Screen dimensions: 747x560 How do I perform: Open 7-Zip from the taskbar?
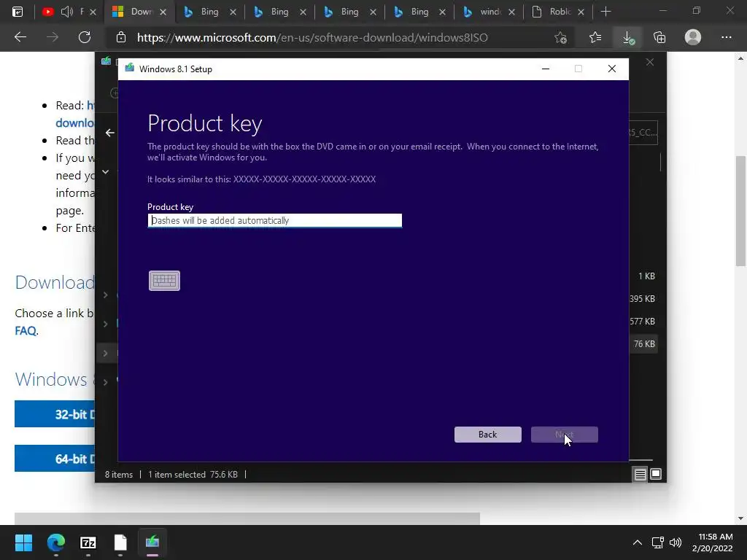[x=88, y=542]
